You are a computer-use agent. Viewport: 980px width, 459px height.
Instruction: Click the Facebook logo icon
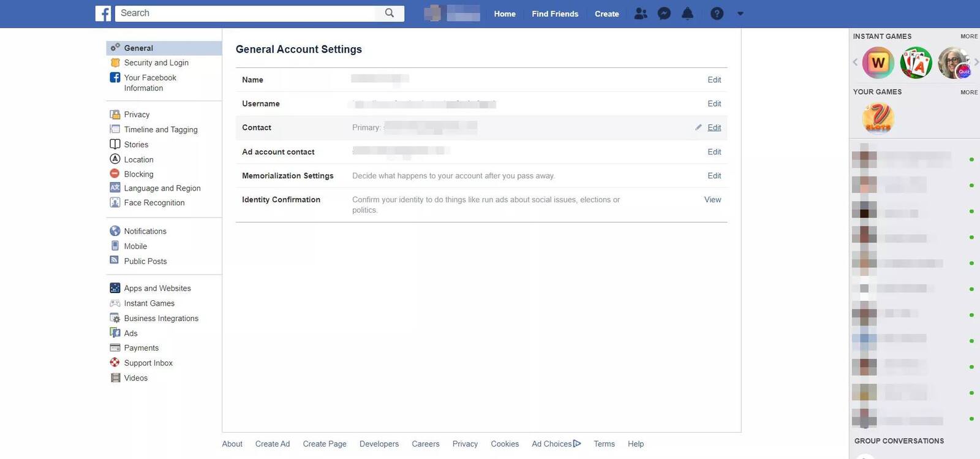[x=103, y=13]
